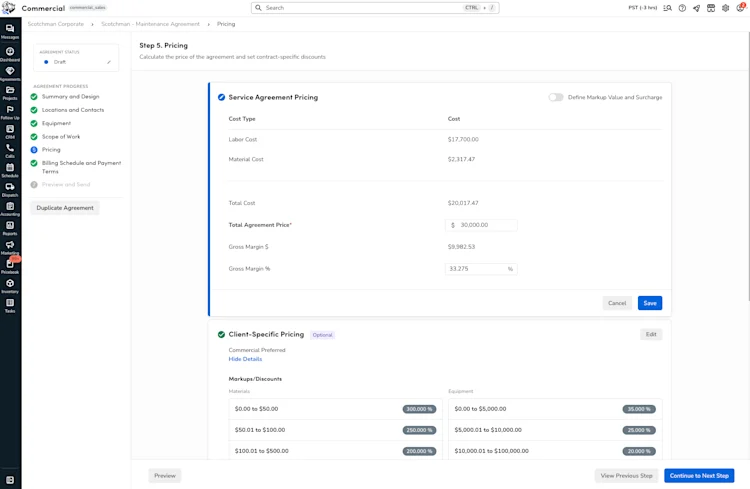Click the $2,317.47 material cost value
This screenshot has width=750, height=489.
[x=461, y=159]
